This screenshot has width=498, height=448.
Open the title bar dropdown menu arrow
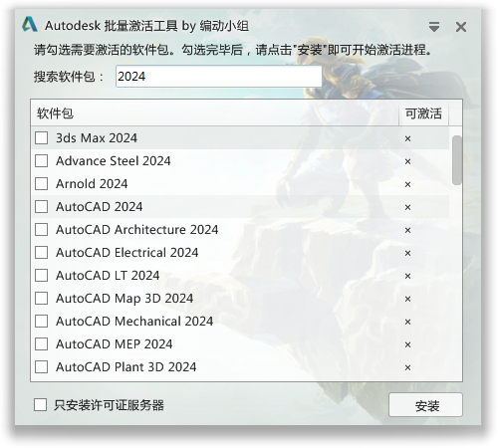click(x=434, y=27)
